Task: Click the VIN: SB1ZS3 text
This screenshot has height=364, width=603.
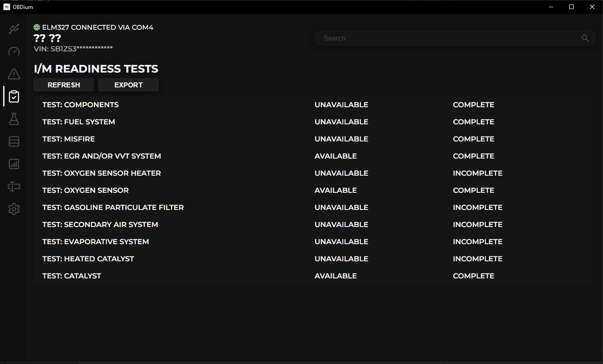Action: pyautogui.click(x=73, y=49)
